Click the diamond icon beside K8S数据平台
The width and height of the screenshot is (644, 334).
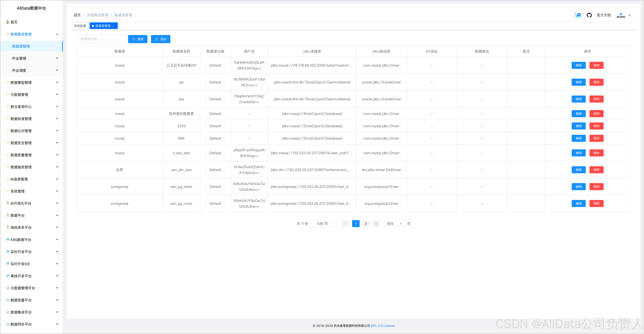pyautogui.click(x=8, y=239)
